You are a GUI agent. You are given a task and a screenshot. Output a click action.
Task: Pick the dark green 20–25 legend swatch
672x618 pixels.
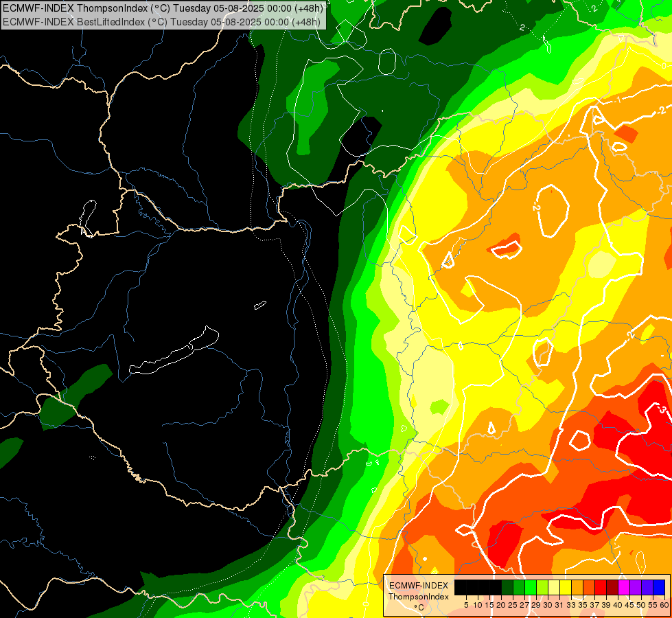(x=507, y=587)
